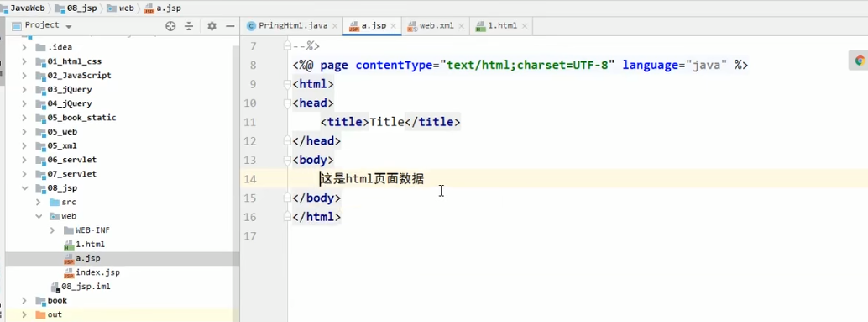This screenshot has height=322, width=868.
Task: Click the locate file target icon in Project panel
Action: point(170,26)
